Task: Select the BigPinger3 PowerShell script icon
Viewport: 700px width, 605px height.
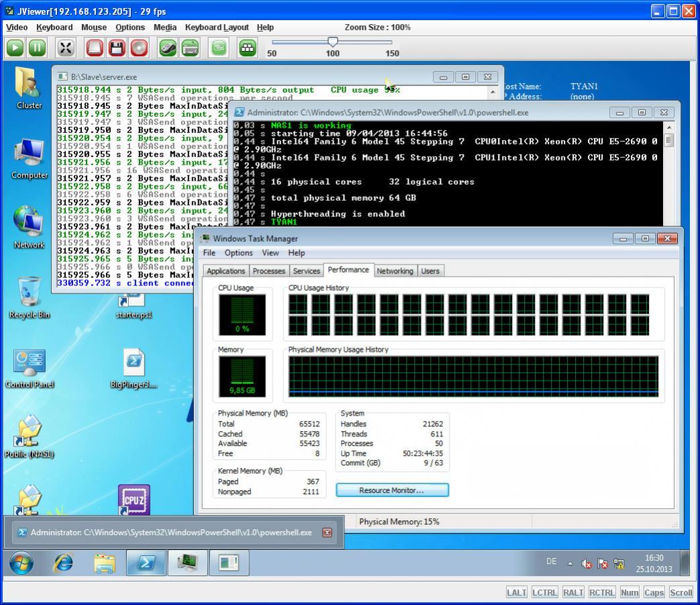Action: (x=134, y=369)
